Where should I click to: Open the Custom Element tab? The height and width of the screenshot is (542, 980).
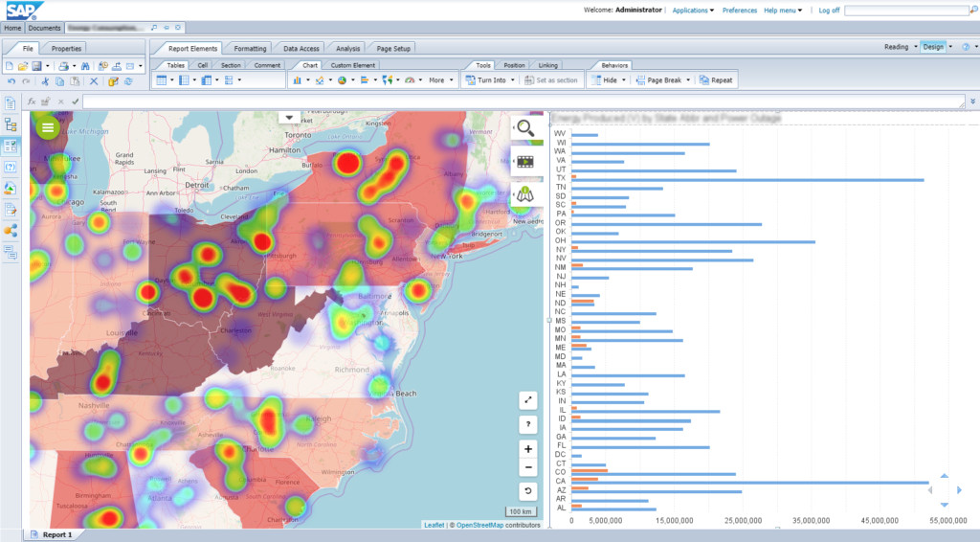352,65
